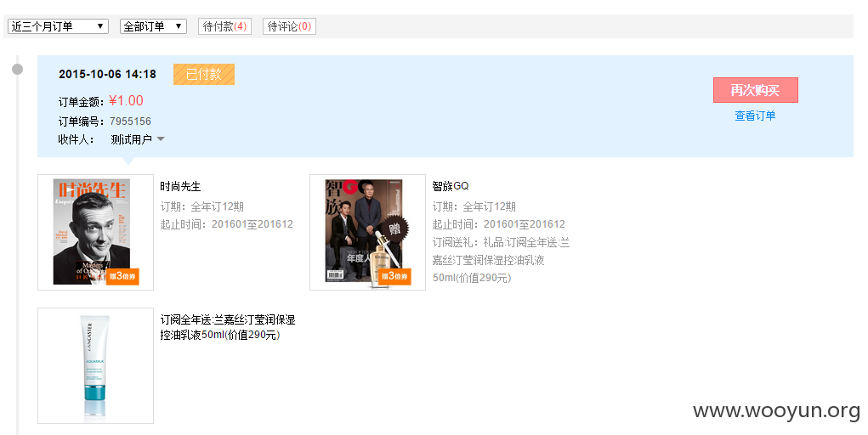Click the Lancaster lotion gift product image
Viewport: 868px width, 435px height.
95,366
